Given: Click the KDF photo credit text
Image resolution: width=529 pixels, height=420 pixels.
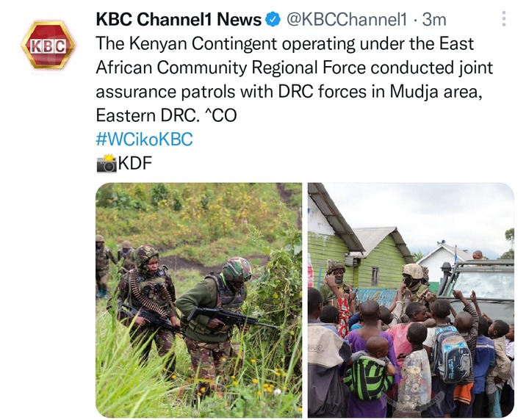Looking at the screenshot, I should click(135, 163).
